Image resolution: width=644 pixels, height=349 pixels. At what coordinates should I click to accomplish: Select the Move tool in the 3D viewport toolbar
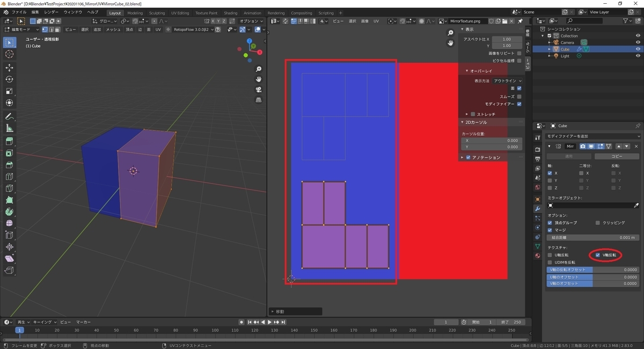click(x=9, y=67)
